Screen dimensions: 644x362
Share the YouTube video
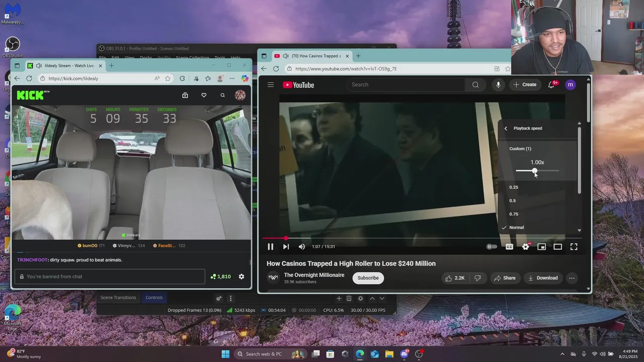tap(505, 278)
